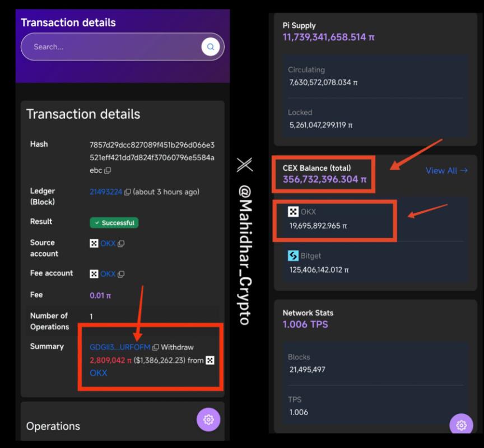This screenshot has width=484, height=448.
Task: Open settings gear beside the Operations heading
Action: click(x=208, y=419)
